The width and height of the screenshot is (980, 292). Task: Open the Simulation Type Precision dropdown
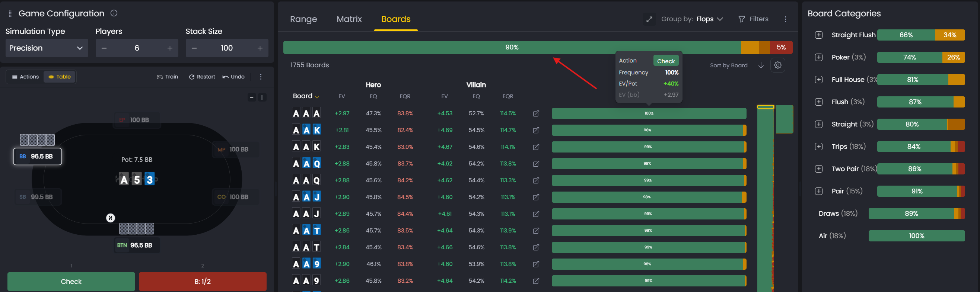(x=47, y=48)
